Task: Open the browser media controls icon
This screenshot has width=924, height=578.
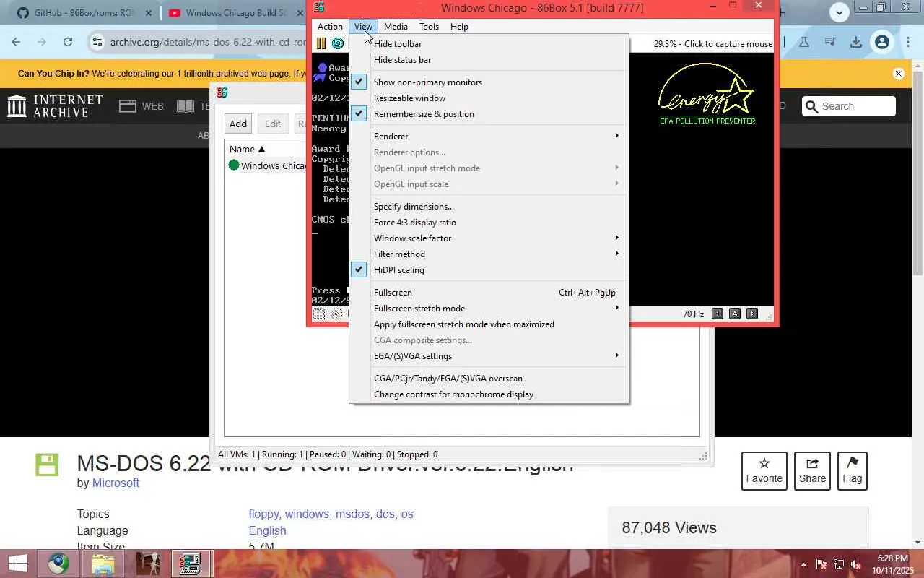Action: pos(830,42)
